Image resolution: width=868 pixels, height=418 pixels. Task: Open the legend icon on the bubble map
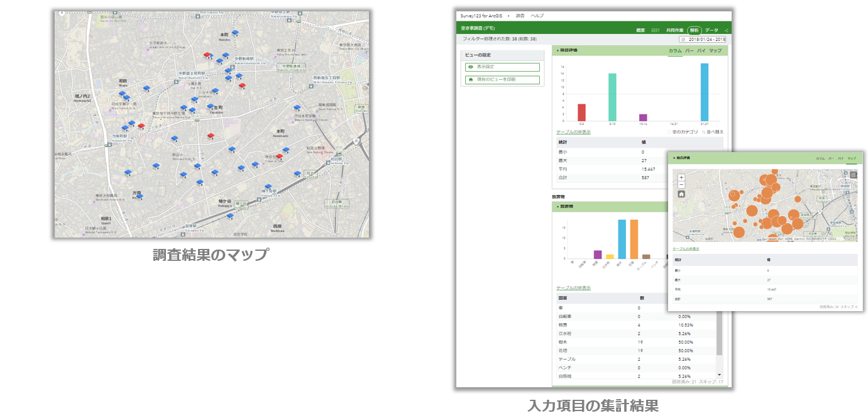pyautogui.click(x=854, y=175)
